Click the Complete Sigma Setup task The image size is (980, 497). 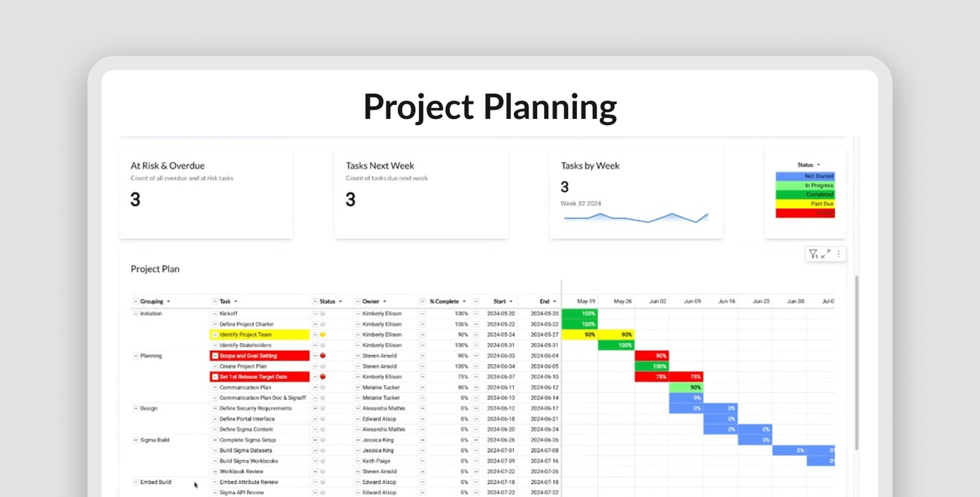pos(248,440)
